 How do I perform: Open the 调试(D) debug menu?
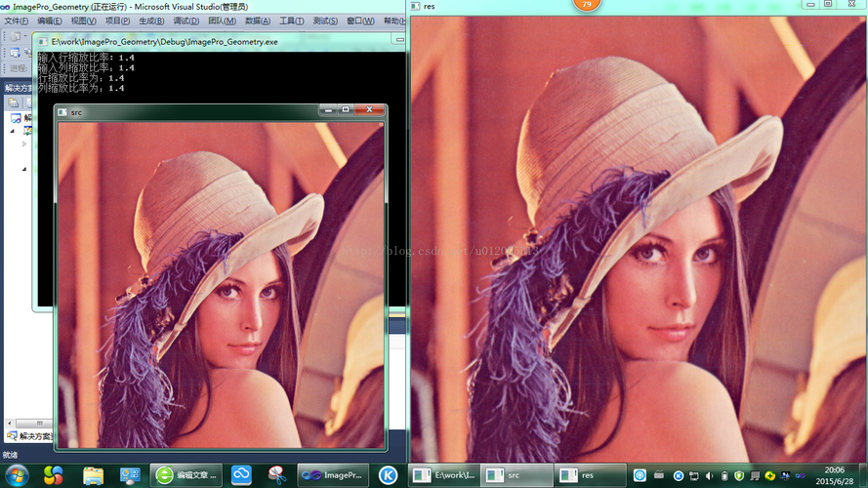(x=186, y=20)
